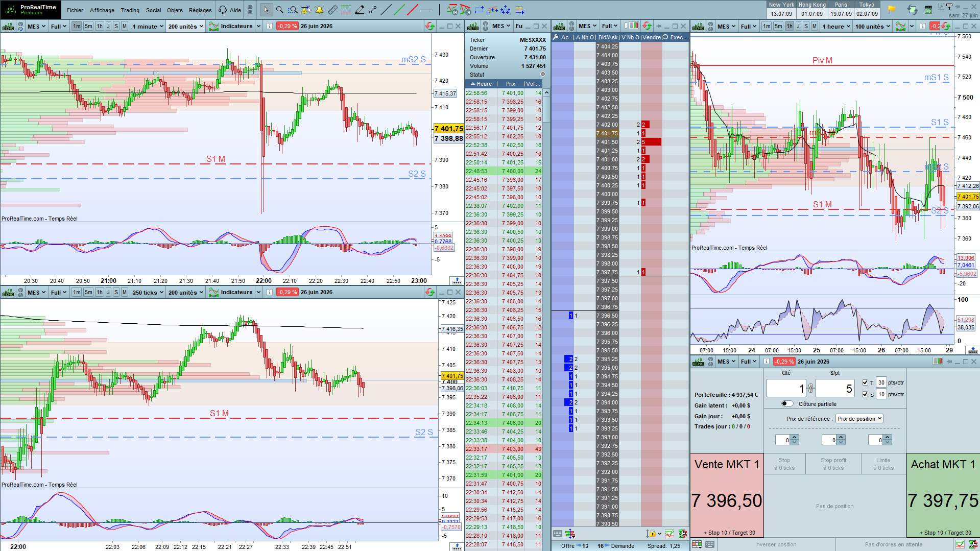This screenshot has height=551, width=980.
Task: Click the Stop profit button
Action: tap(833, 464)
